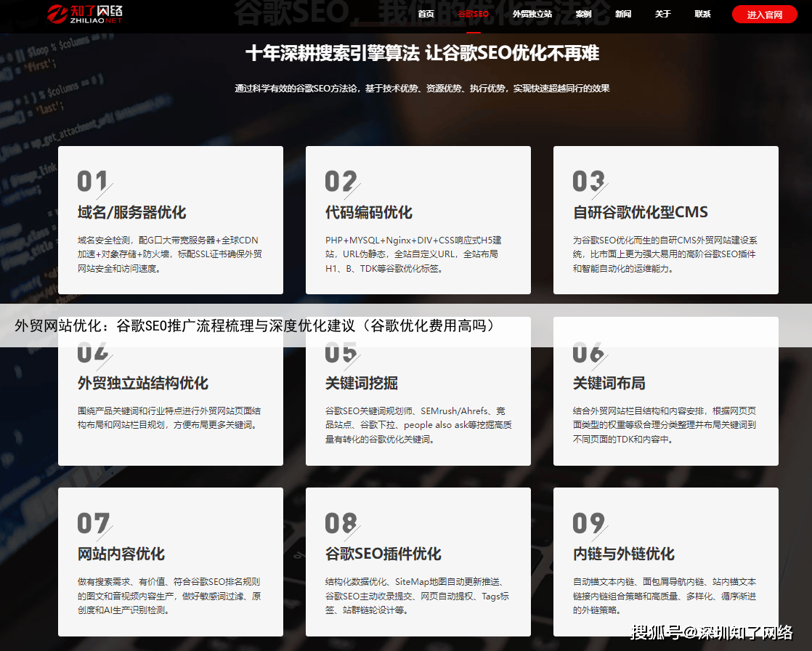The height and width of the screenshot is (651, 812).
Task: Select 联系 in the top navigation
Action: pos(702,14)
